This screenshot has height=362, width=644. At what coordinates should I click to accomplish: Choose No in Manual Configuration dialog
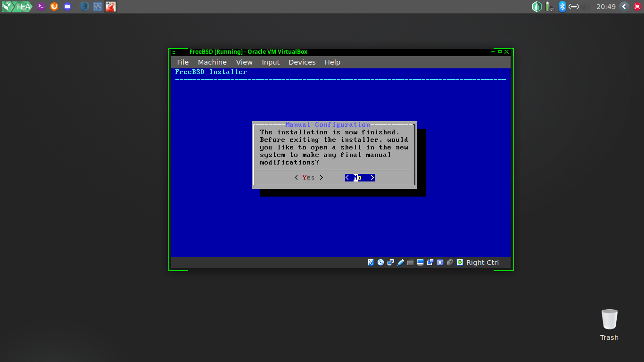click(x=360, y=178)
